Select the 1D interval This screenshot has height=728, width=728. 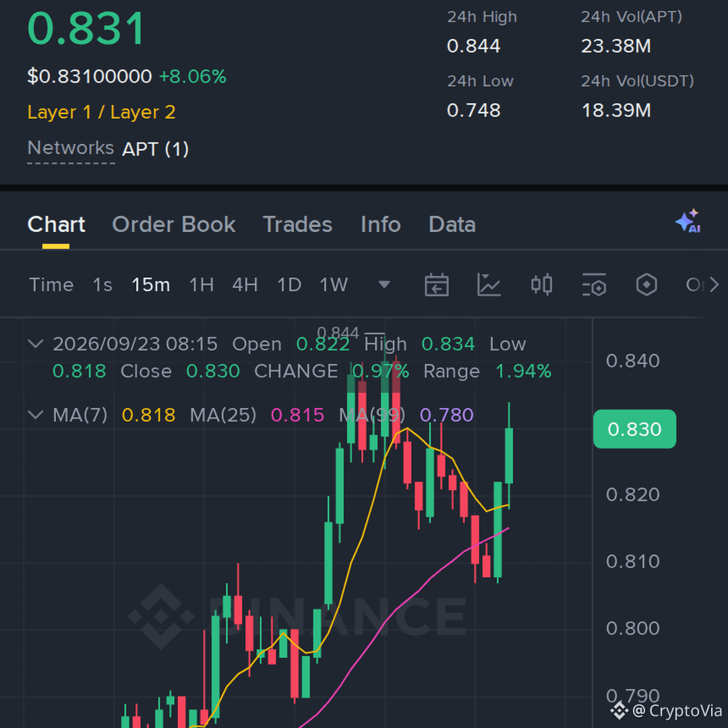[x=289, y=284]
